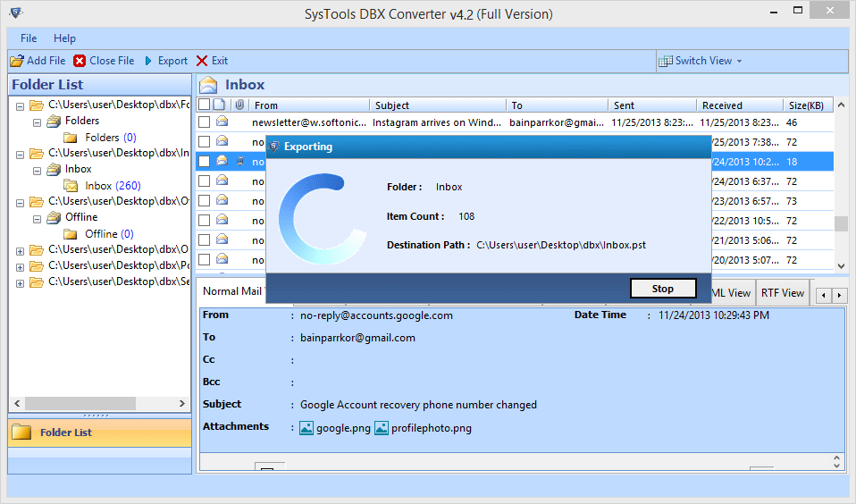Click the Switch View grid icon
The image size is (856, 504).
click(666, 61)
